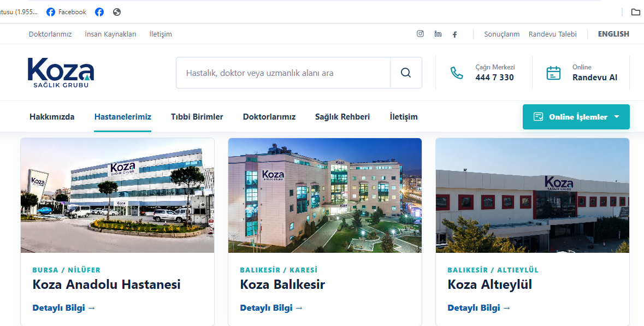This screenshot has height=326, width=644.
Task: Open İletişim in main navigation
Action: [x=403, y=117]
